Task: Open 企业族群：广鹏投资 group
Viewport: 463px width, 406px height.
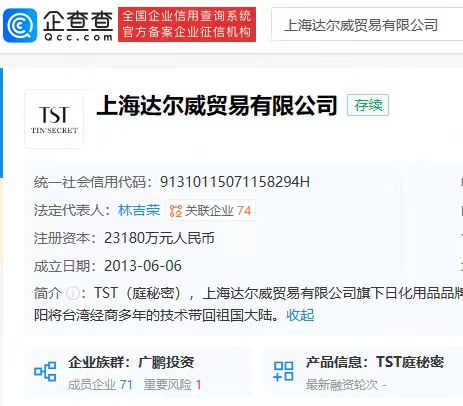Action: click(x=131, y=362)
